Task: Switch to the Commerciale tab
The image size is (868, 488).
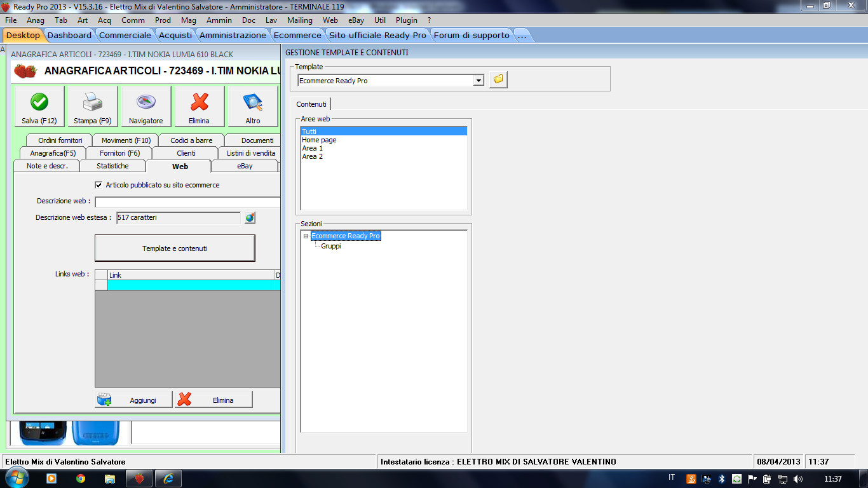Action: click(x=125, y=35)
